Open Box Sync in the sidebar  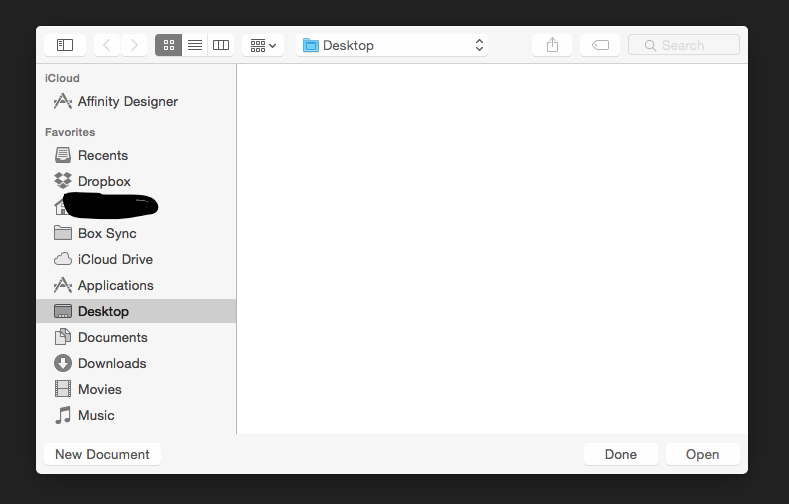tap(136, 233)
